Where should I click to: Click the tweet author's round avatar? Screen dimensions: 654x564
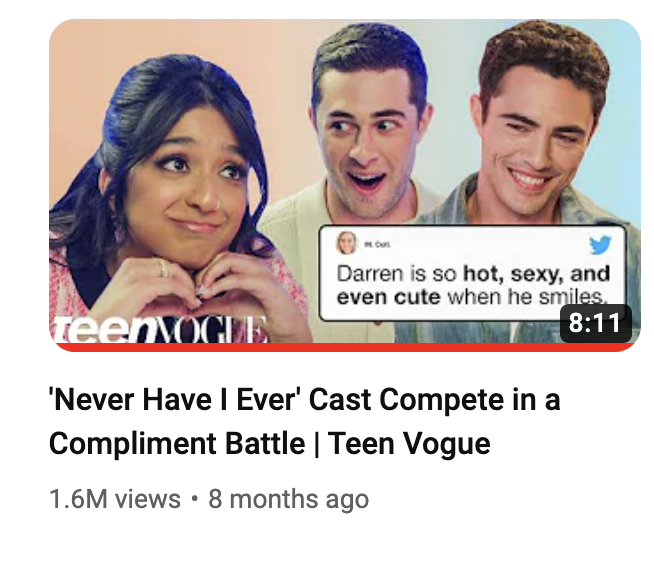click(347, 243)
